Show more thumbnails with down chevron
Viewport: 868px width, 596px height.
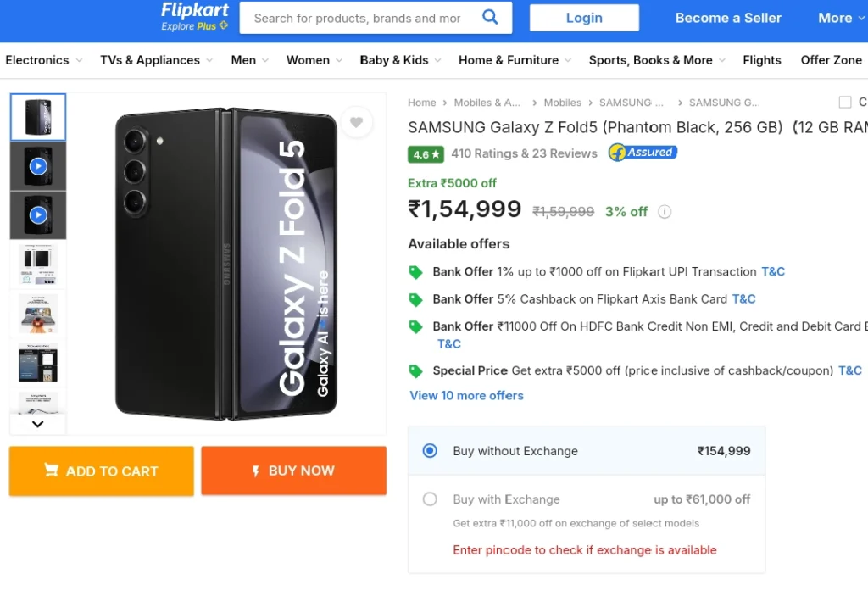tap(37, 424)
